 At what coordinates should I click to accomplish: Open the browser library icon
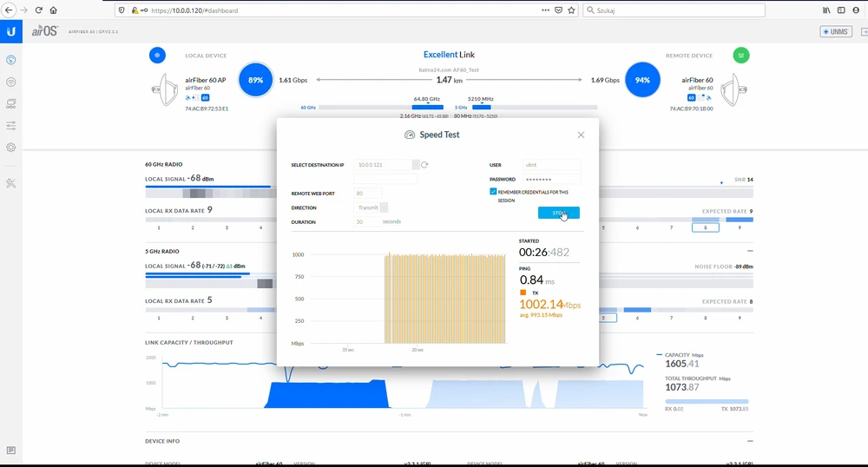[826, 10]
